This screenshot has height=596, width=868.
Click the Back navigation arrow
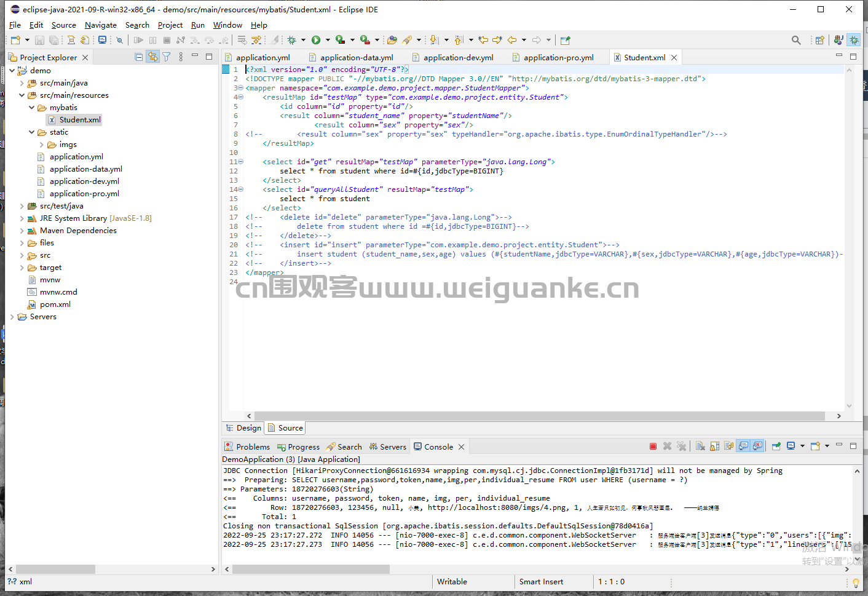click(511, 40)
